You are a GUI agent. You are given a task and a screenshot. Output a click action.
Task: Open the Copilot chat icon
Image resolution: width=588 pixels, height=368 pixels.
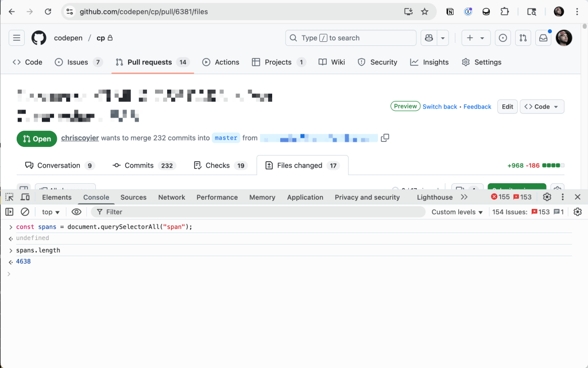[429, 38]
